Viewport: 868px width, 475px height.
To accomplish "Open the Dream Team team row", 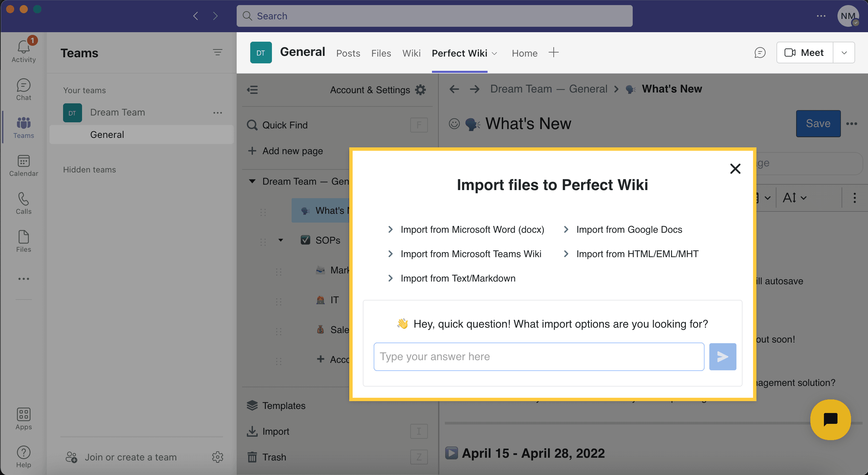I will 141,112.
